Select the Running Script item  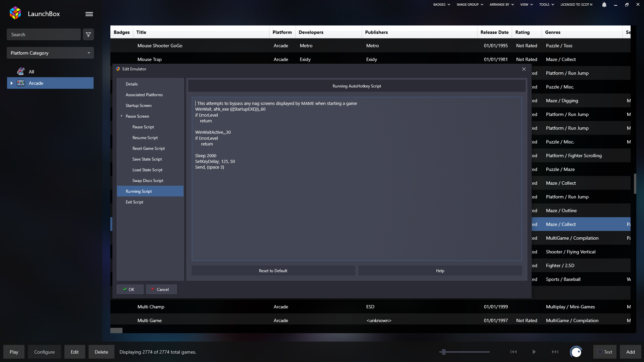click(x=150, y=191)
